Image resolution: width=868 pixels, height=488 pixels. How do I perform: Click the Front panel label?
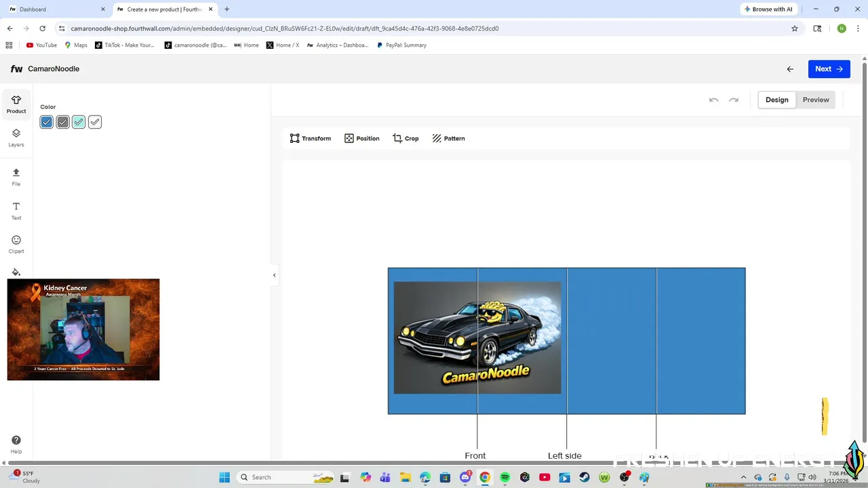coord(475,455)
